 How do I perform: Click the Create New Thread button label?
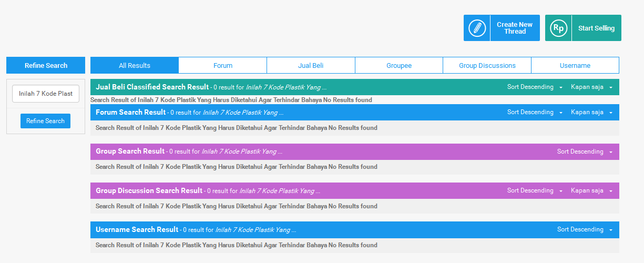pos(515,28)
